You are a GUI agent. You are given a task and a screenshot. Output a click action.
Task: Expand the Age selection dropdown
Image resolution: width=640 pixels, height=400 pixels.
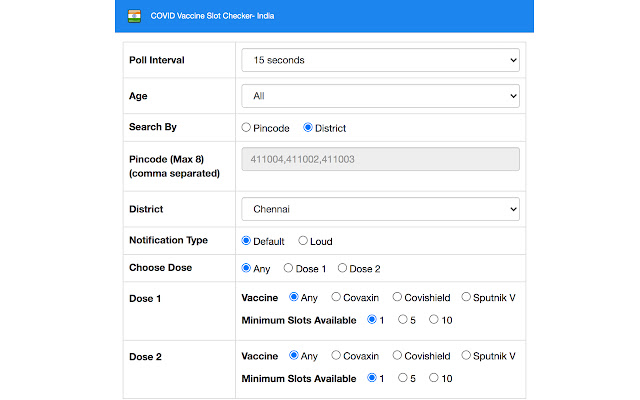pos(380,96)
